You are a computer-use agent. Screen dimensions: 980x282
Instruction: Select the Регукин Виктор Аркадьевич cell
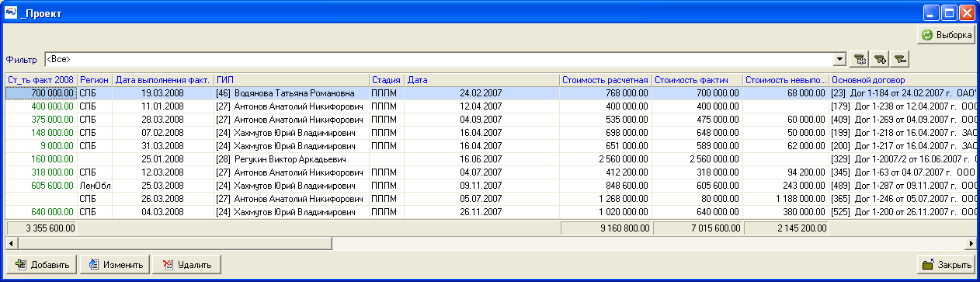291,159
